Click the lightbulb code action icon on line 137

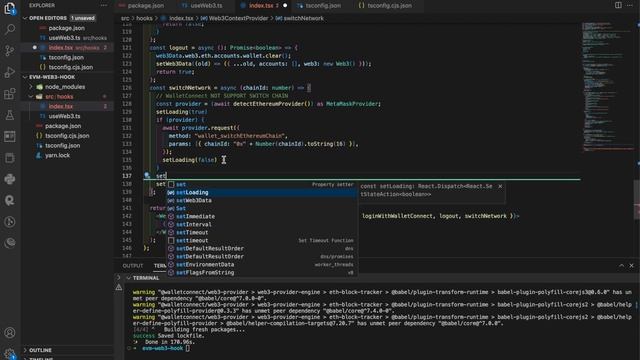coord(147,176)
